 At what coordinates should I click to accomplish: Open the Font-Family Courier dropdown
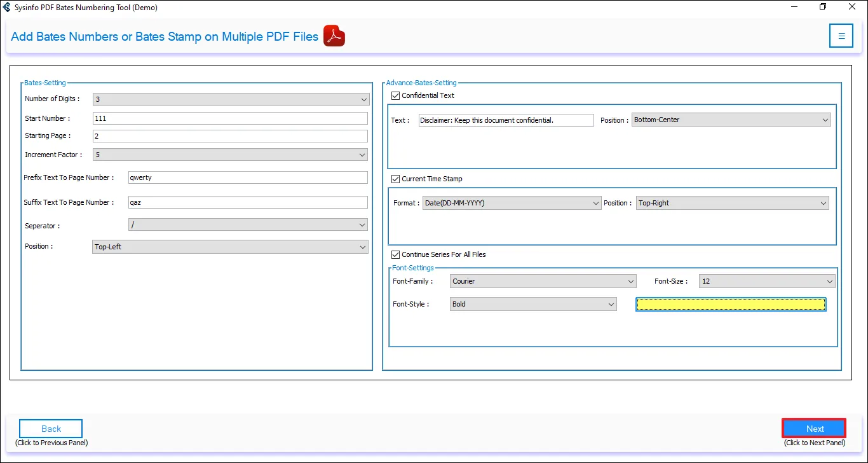coord(543,281)
